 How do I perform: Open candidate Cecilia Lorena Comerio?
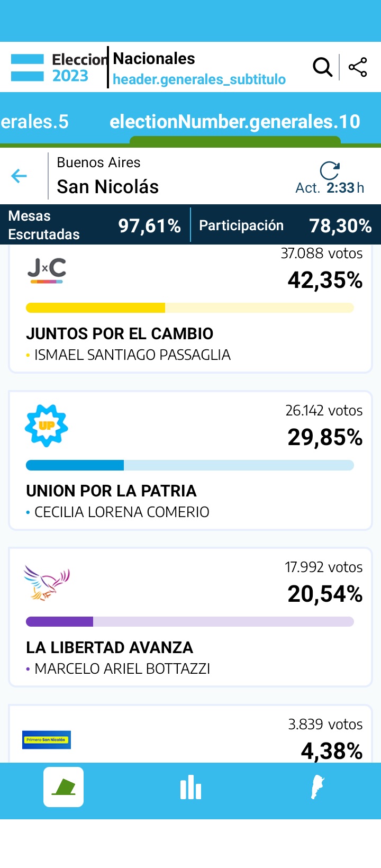coord(122,512)
